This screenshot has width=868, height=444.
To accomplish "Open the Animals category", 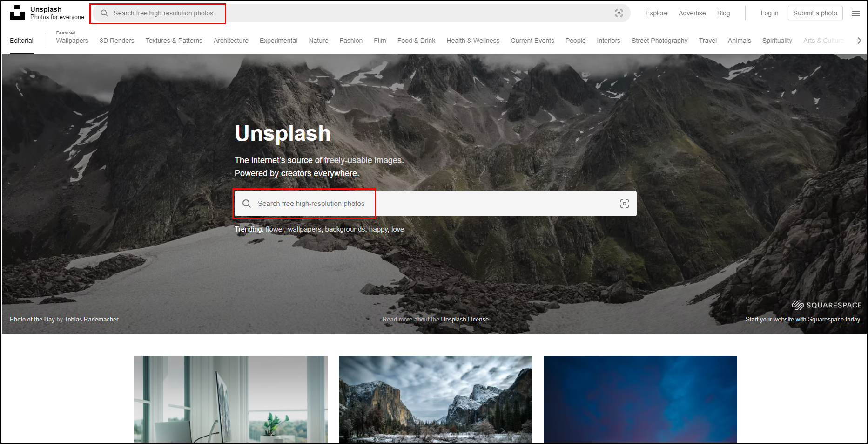I will coord(739,41).
